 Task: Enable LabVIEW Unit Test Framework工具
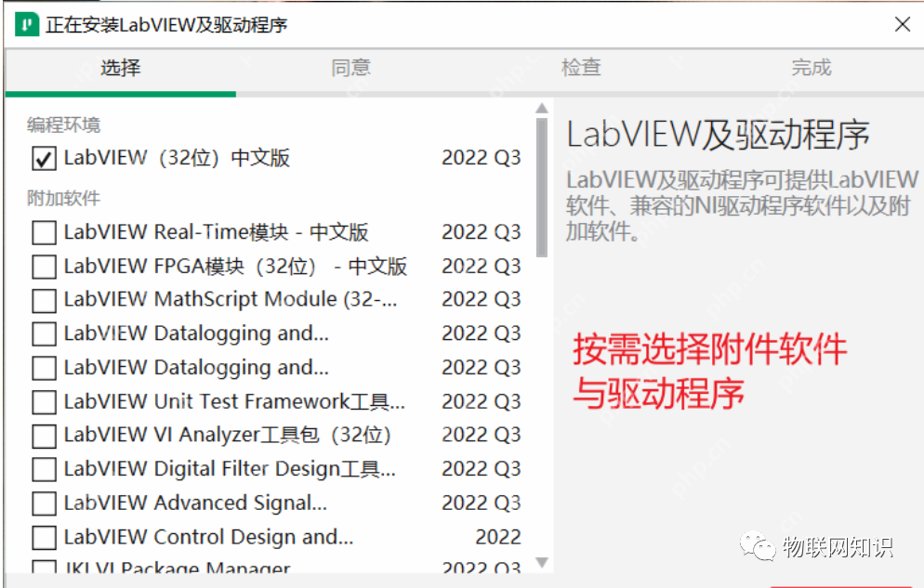point(44,401)
